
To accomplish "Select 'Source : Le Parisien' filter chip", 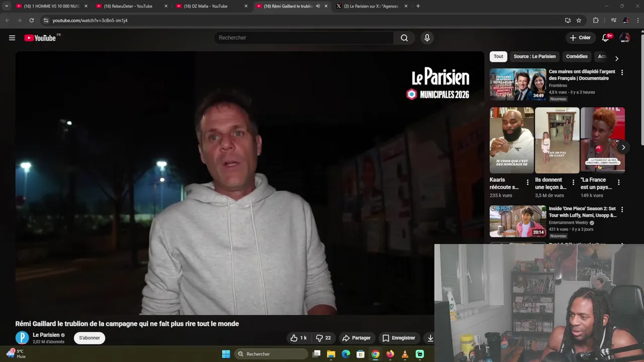I will coord(534,56).
